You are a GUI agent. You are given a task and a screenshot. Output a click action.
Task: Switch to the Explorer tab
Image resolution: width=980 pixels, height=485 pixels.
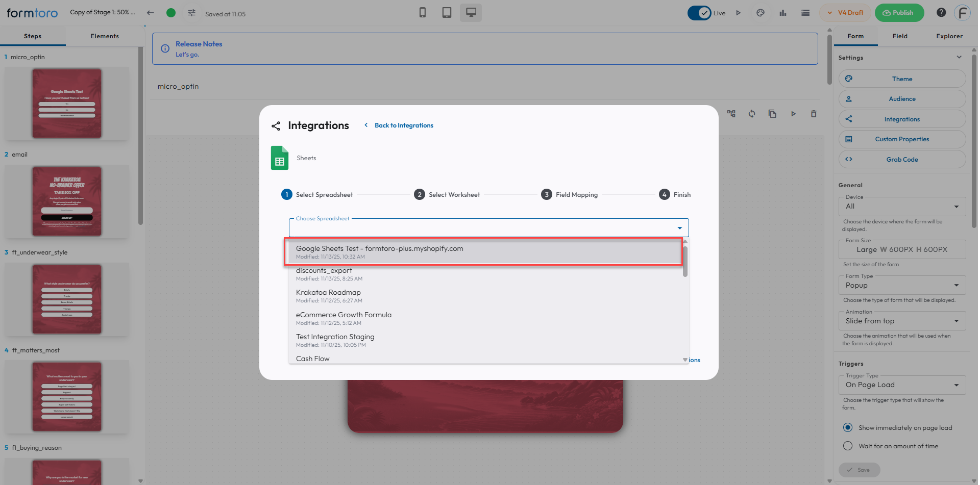[949, 36]
